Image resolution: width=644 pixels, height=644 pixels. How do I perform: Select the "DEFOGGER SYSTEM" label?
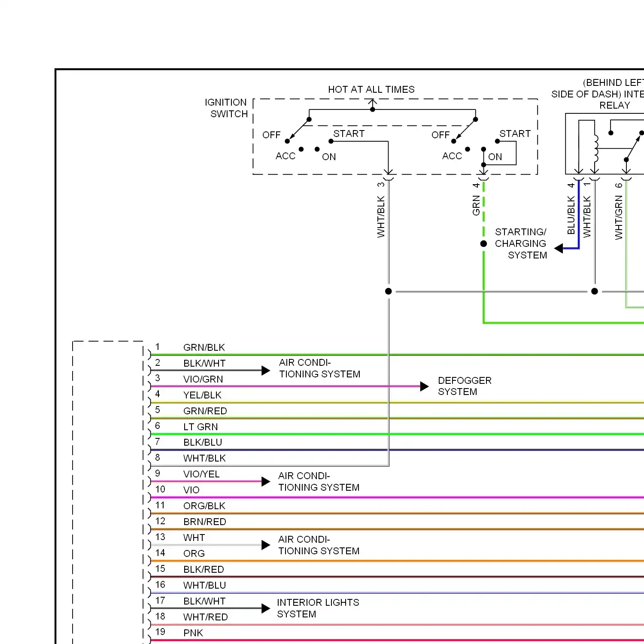(x=465, y=386)
